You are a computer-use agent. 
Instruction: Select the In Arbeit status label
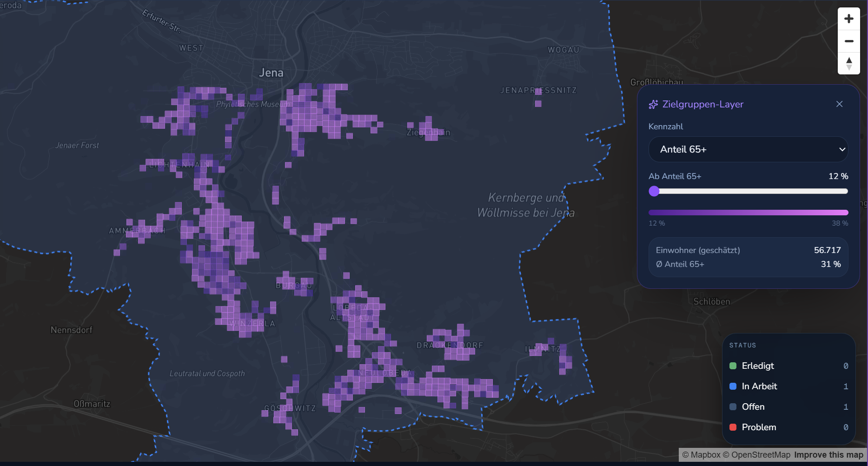pos(759,386)
